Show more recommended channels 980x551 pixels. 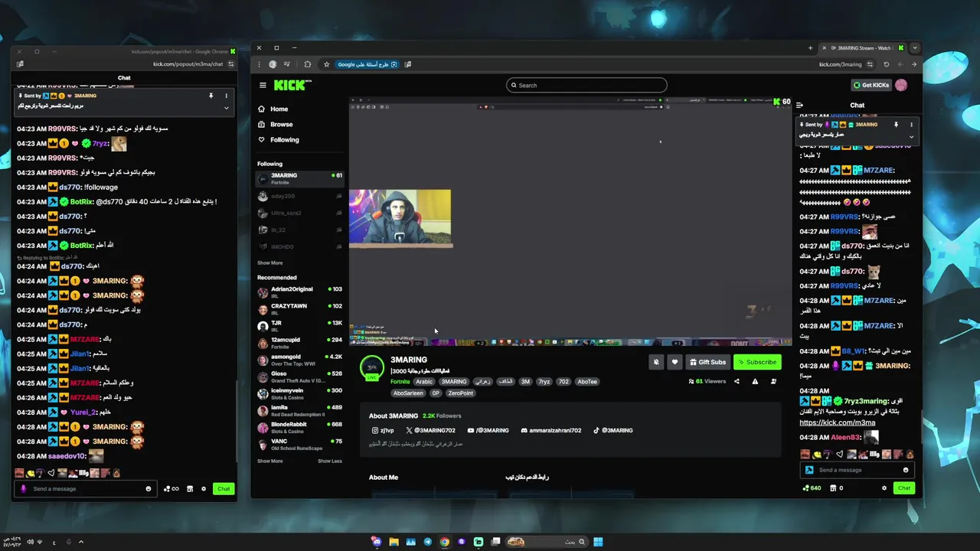[269, 461]
